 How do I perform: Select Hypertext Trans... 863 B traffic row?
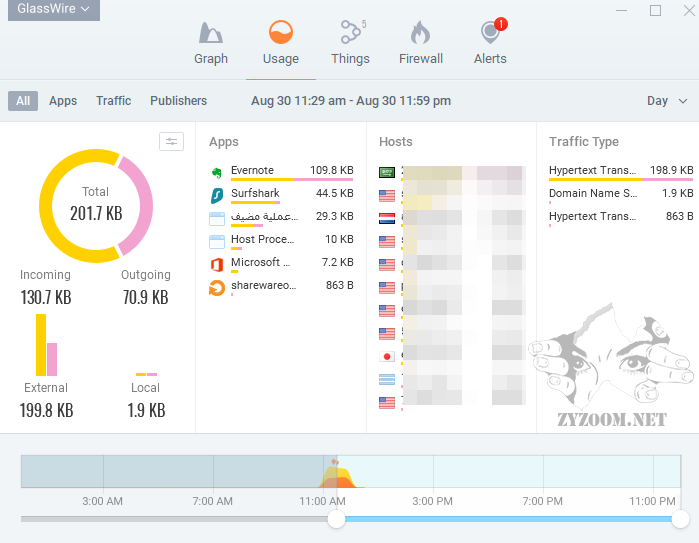coord(621,218)
